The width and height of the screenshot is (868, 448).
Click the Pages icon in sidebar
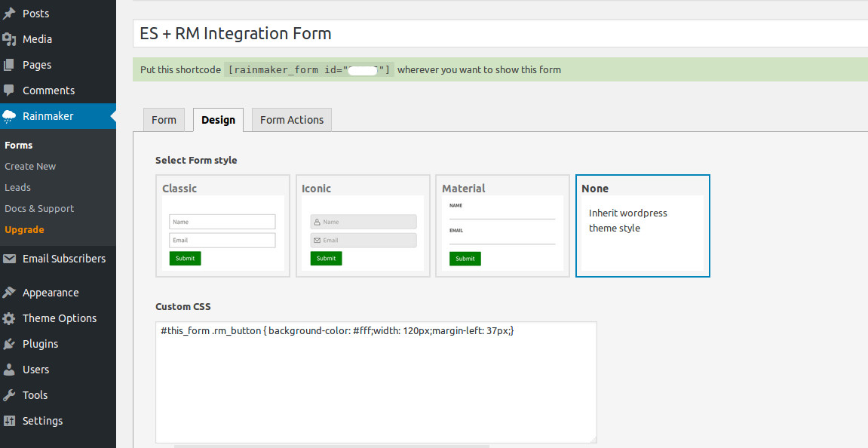9,65
